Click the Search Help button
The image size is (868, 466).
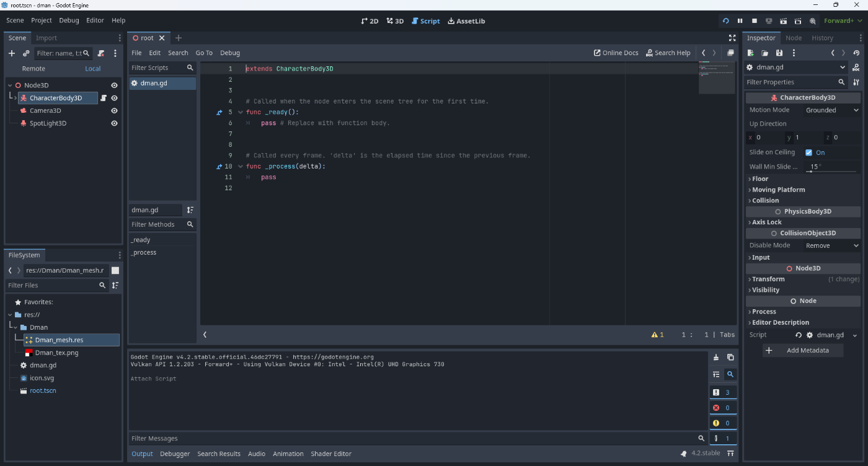coord(668,53)
